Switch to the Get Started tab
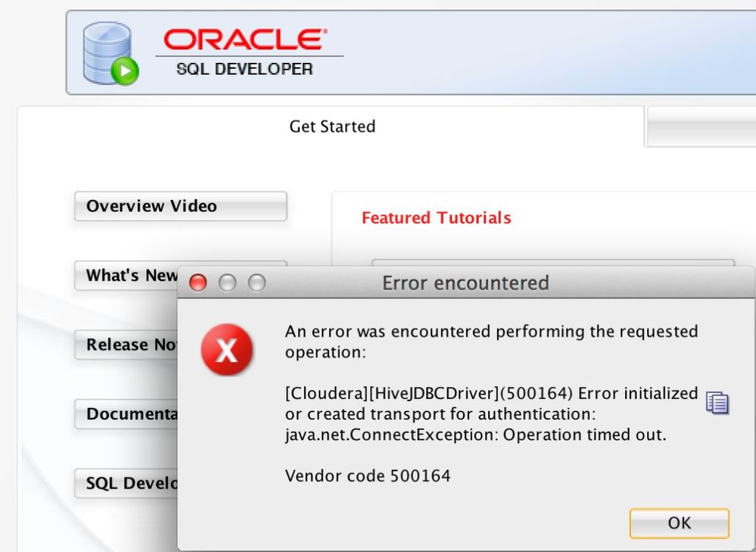This screenshot has width=756, height=552. [x=331, y=126]
